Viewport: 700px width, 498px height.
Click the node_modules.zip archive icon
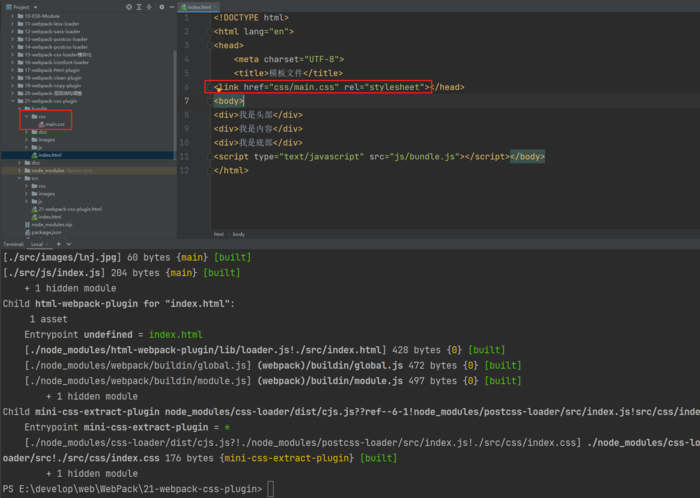[28, 224]
